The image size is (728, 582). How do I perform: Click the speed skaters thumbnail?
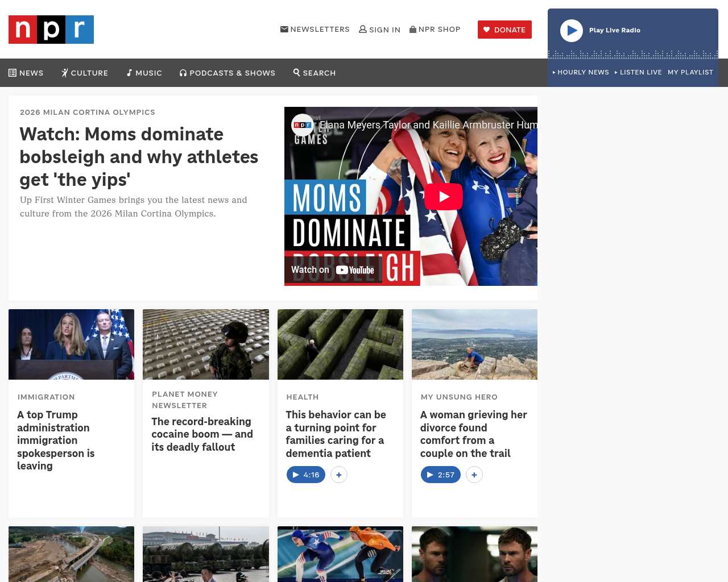(340, 554)
